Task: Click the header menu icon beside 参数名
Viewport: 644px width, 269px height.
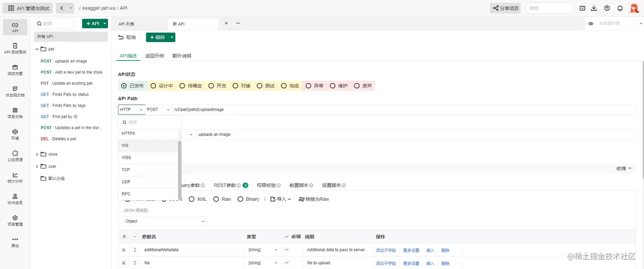Action: click(x=124, y=237)
